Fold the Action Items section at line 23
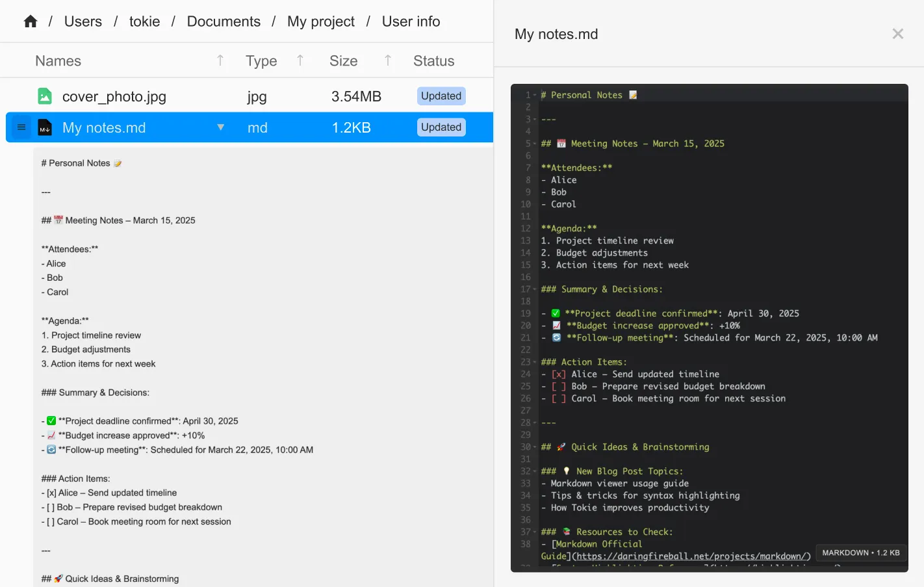 click(x=535, y=362)
